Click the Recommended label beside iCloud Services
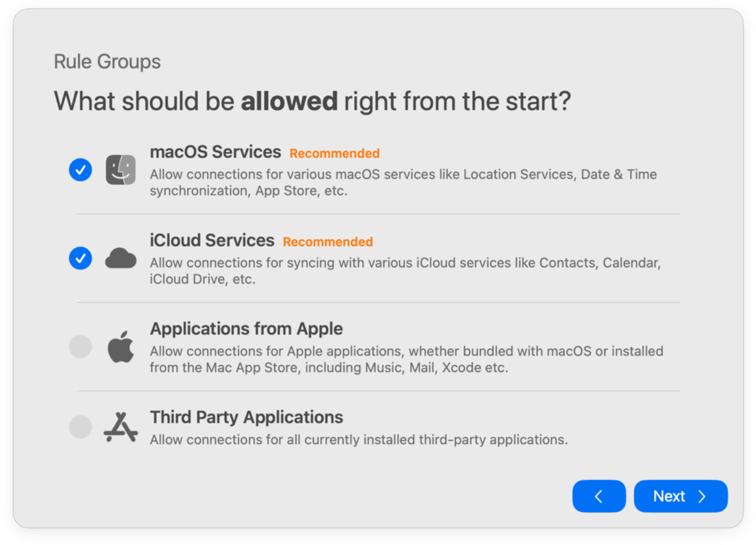756x545 pixels. (x=328, y=242)
